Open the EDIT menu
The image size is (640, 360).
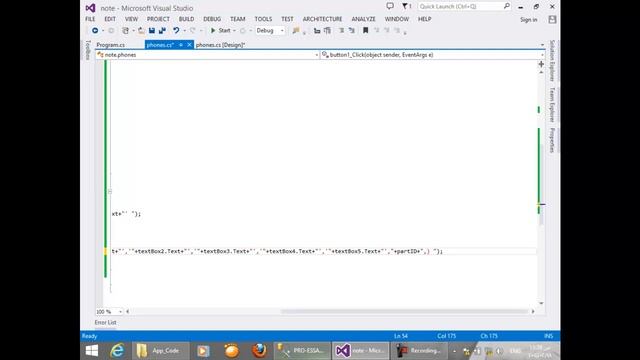pos(110,19)
